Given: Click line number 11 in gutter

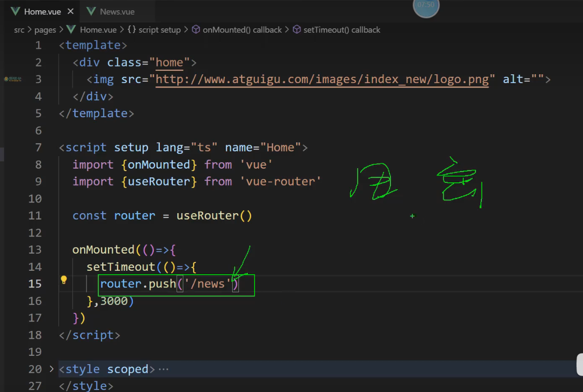Looking at the screenshot, I should coord(35,216).
